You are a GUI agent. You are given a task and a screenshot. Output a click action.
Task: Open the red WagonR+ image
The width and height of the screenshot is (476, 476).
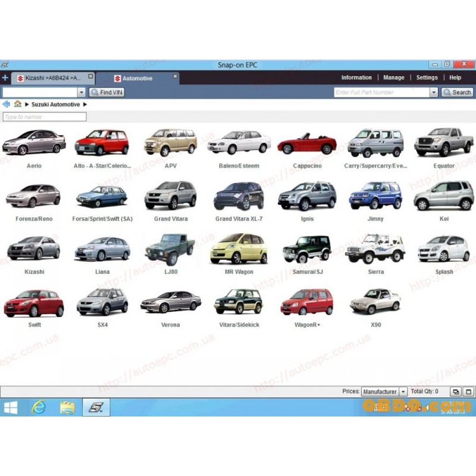pyautogui.click(x=307, y=302)
